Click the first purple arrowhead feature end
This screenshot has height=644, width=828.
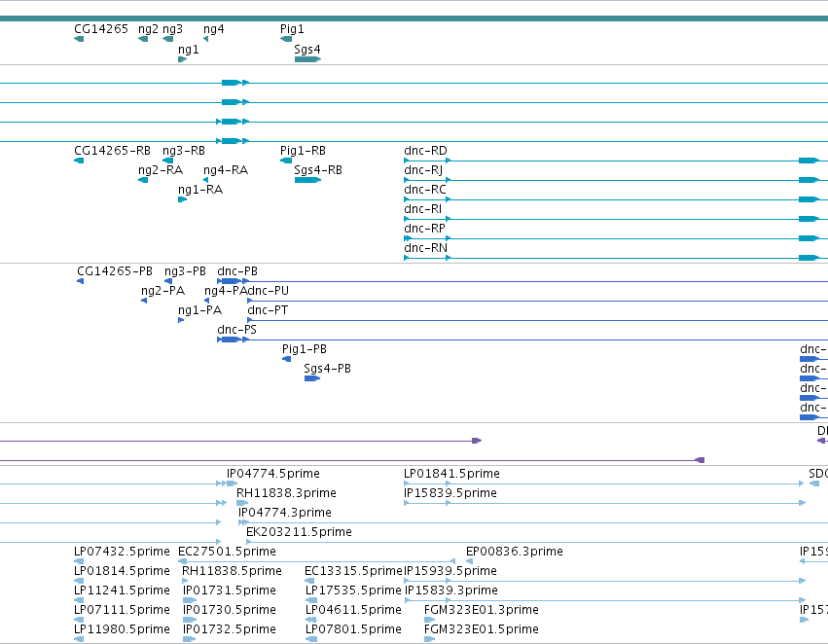[x=477, y=441]
